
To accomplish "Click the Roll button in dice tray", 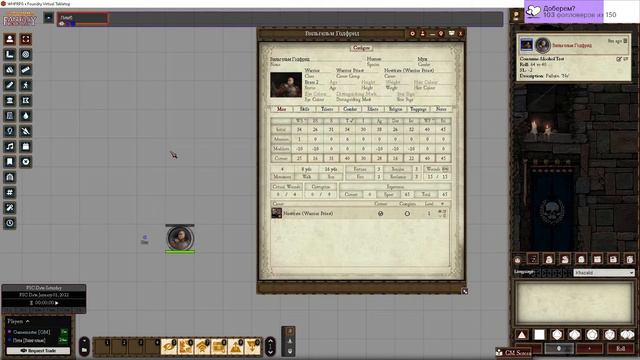I will point(620,349).
